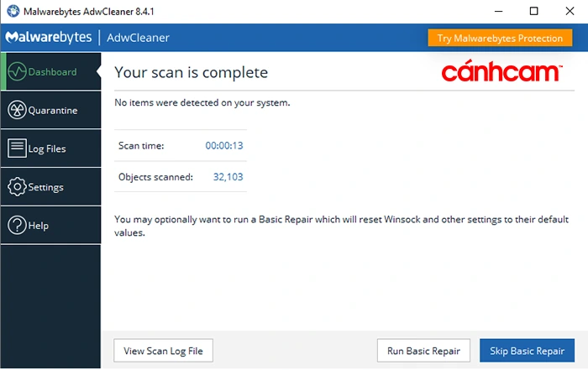
Task: Click the Quarantine radiation icon
Action: 18,110
